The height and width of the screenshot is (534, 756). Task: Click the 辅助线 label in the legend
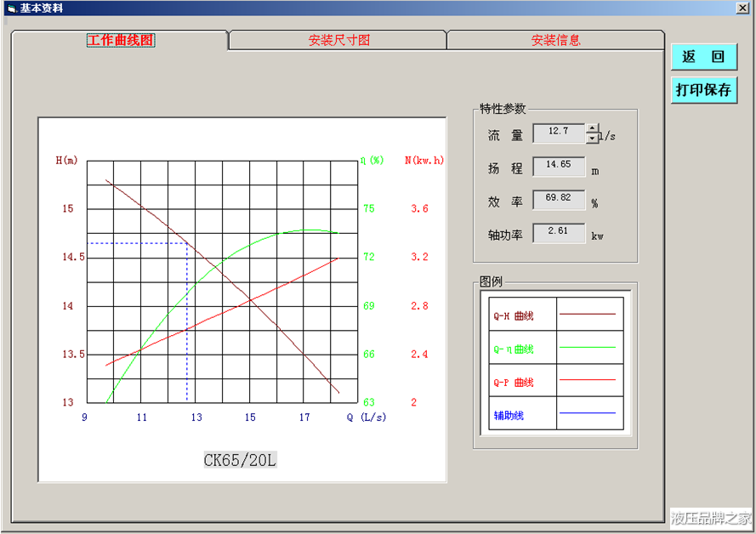509,416
